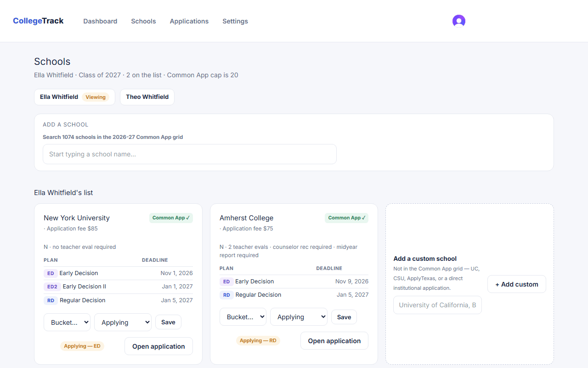Switch to the Schools nav item
Image resolution: width=588 pixels, height=368 pixels.
click(143, 21)
